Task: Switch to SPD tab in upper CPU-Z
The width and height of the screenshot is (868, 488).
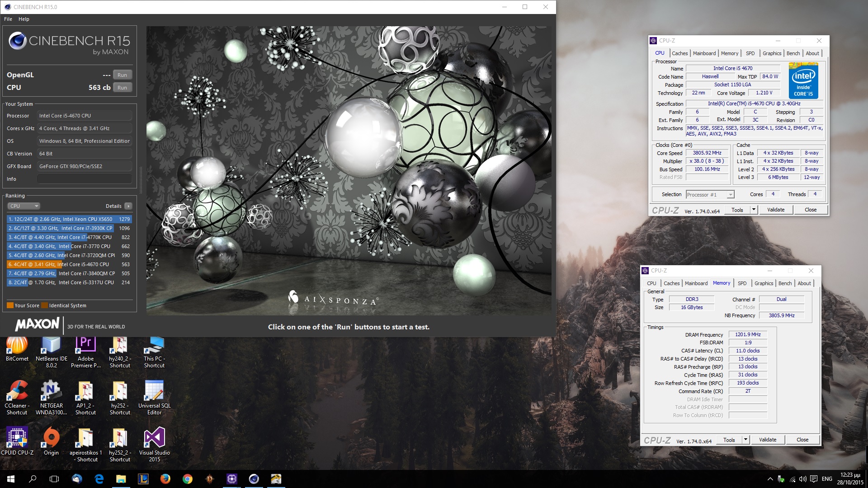Action: [x=750, y=53]
